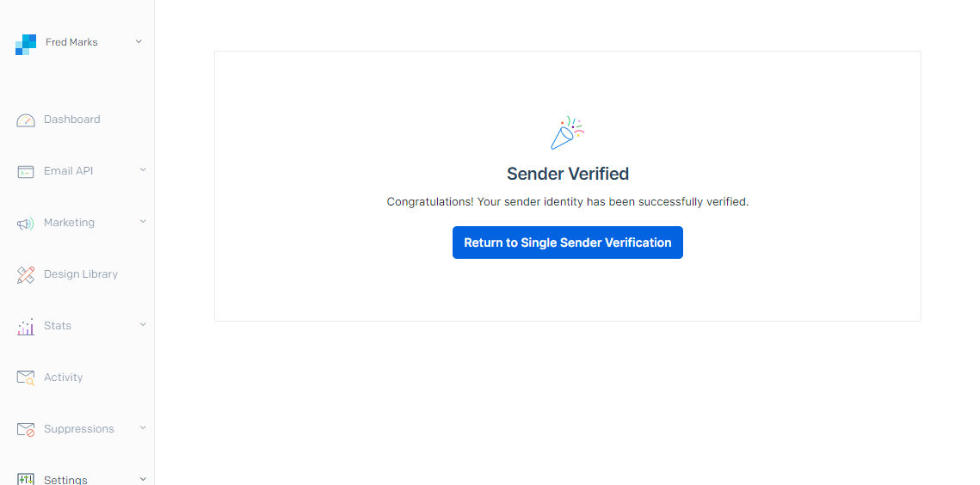Click the Settings sliders icon
This screenshot has height=485, width=980.
pyautogui.click(x=26, y=479)
